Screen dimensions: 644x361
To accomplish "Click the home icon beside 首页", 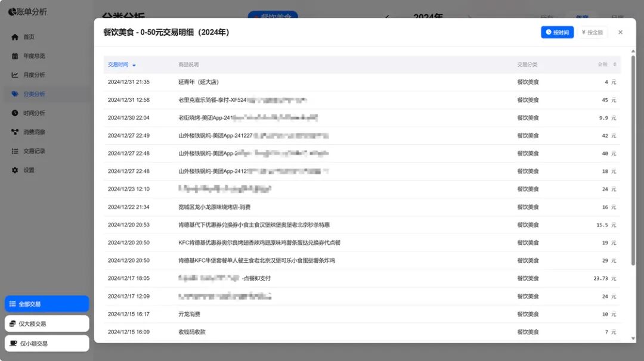I will tap(15, 37).
